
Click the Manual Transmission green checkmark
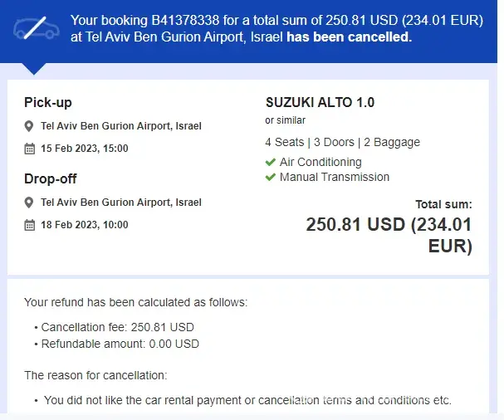pos(270,177)
